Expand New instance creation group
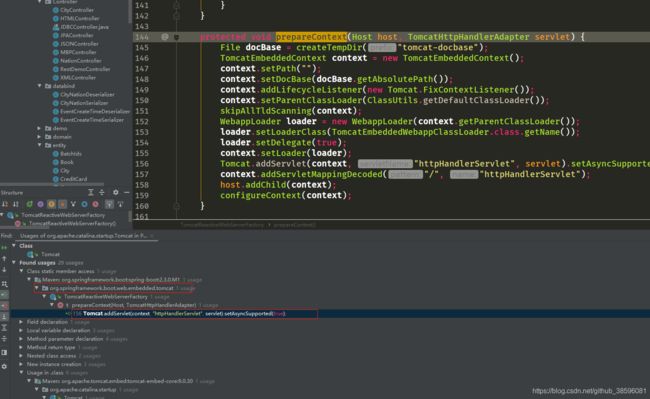This screenshot has height=399, width=650. pyautogui.click(x=22, y=364)
